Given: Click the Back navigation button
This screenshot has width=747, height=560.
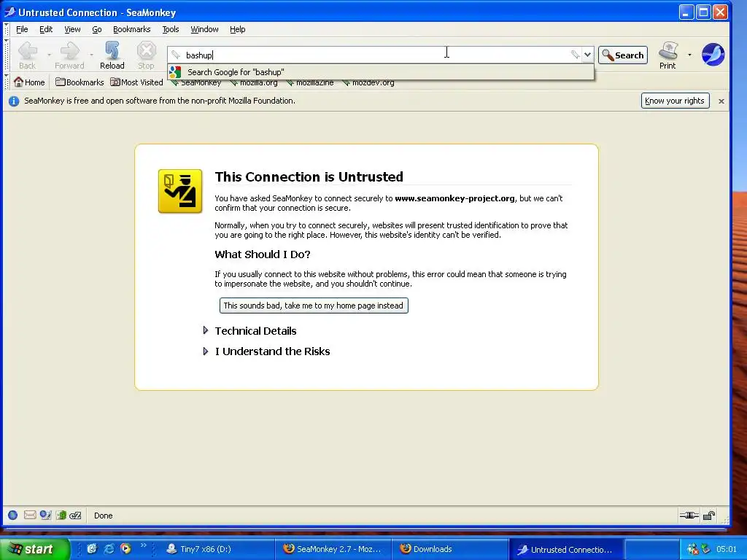Looking at the screenshot, I should click(27, 55).
